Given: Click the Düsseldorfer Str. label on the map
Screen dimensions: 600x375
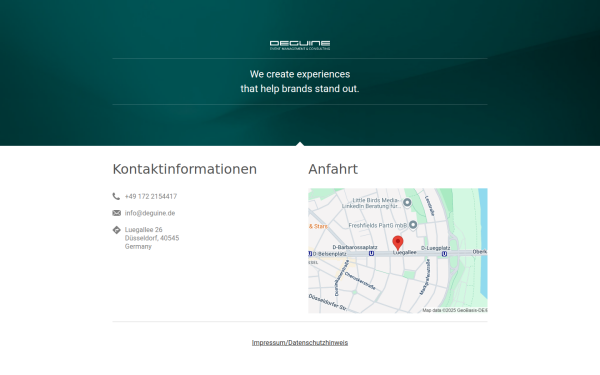Looking at the screenshot, I should tap(328, 302).
